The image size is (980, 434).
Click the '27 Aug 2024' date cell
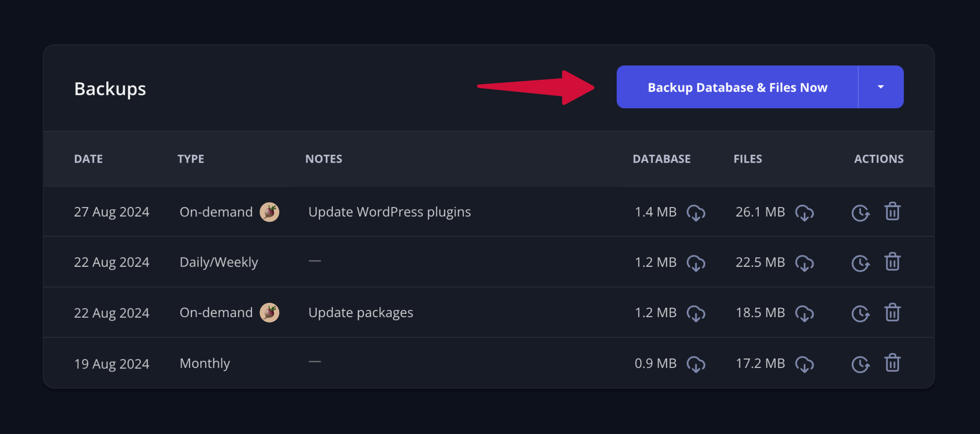[111, 212]
